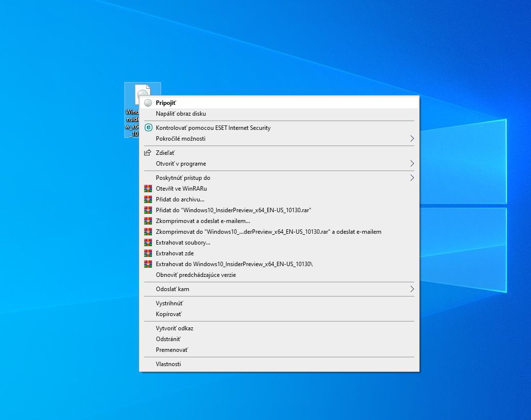531x420 pixels.
Task: Choose Zdieľať from the context menu
Action: tap(279, 153)
